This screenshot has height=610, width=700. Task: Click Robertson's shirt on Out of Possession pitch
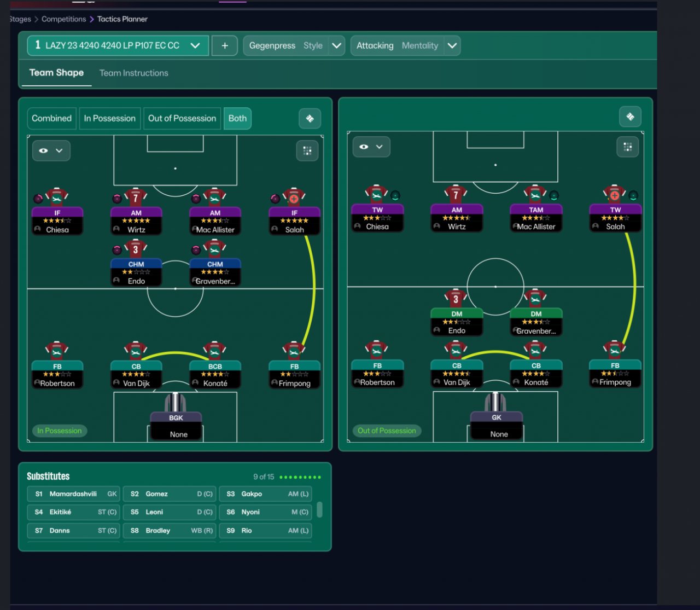pyautogui.click(x=377, y=350)
